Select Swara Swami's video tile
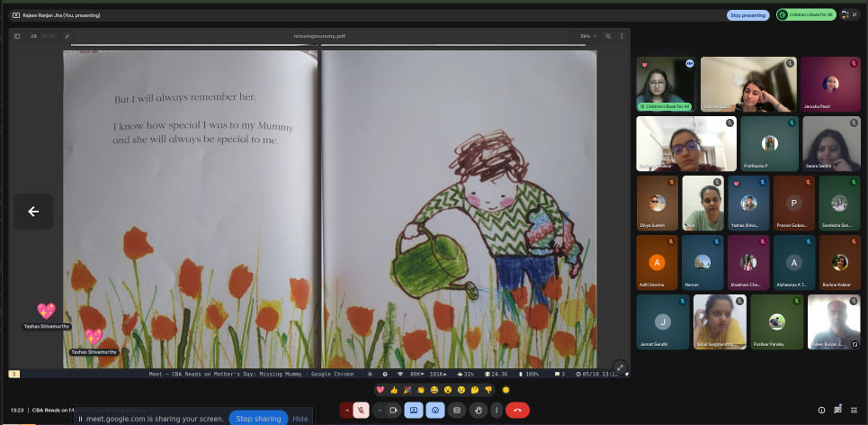This screenshot has width=868, height=425. (x=831, y=143)
